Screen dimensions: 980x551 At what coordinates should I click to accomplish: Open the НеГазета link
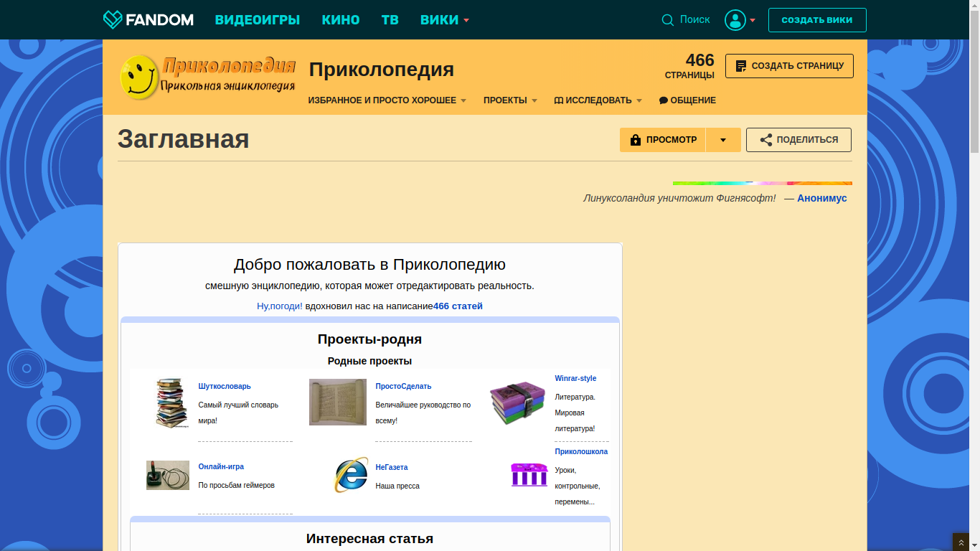tap(392, 467)
